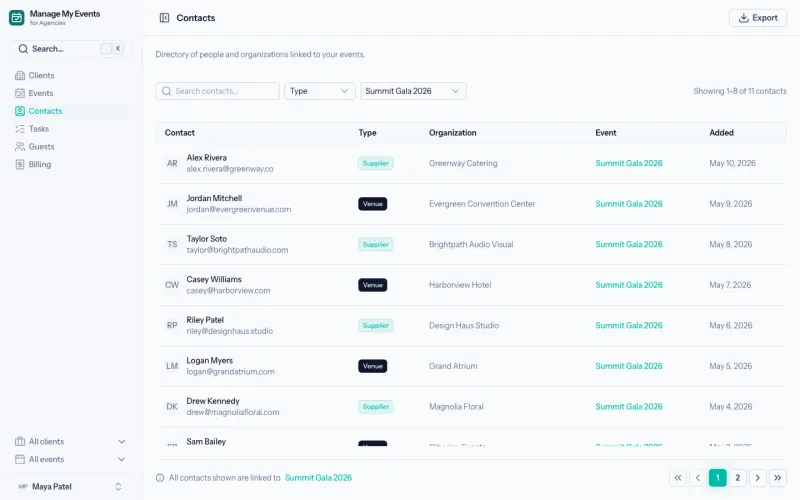Open the Maya Patel account menu
This screenshot has width=800, height=500.
coord(70,487)
